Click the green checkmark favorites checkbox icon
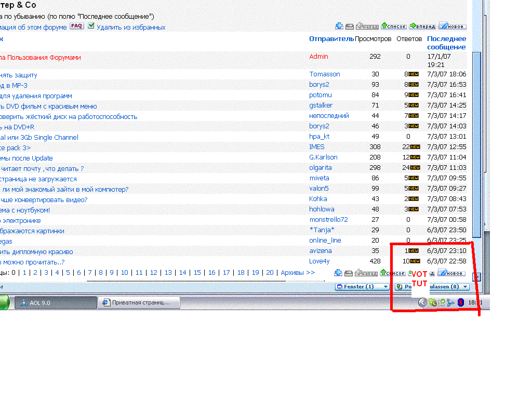This screenshot has width=532, height=399. 91,26
